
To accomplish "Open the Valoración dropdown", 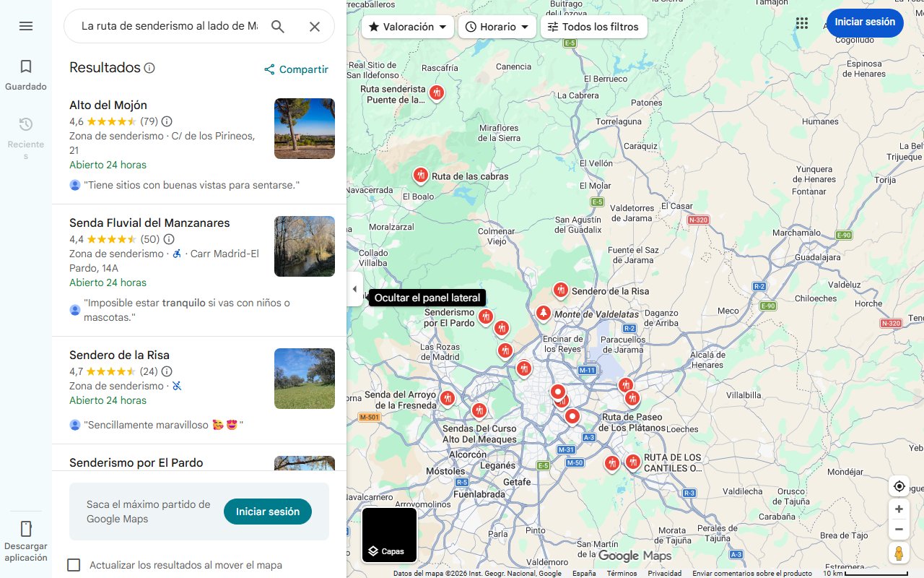I will pyautogui.click(x=407, y=27).
